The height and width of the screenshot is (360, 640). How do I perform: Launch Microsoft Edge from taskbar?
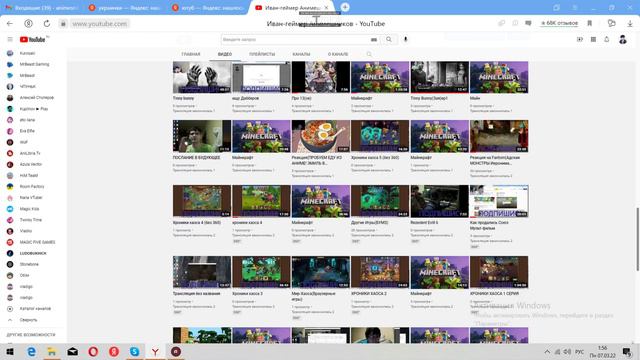[31, 351]
